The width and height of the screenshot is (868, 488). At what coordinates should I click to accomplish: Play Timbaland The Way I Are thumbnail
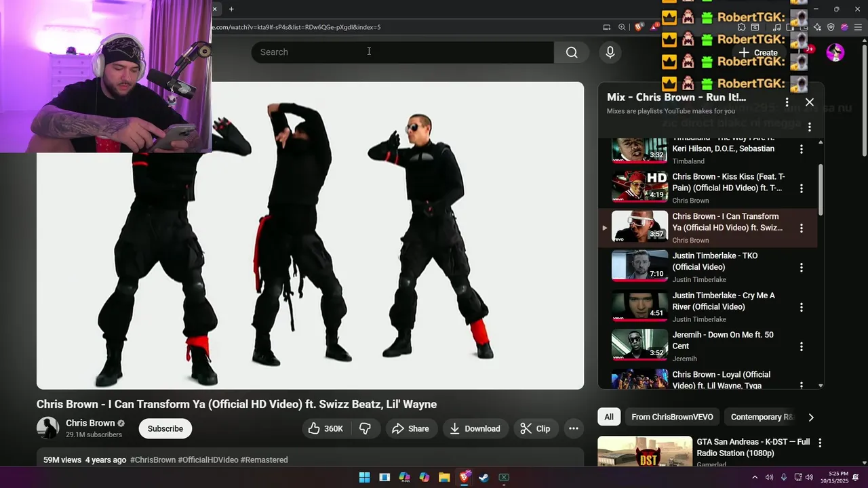(x=639, y=150)
